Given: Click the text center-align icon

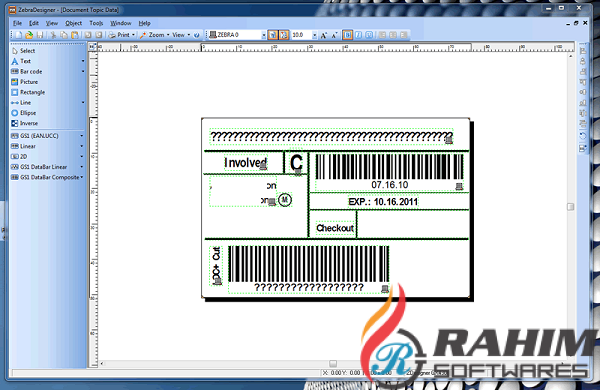Looking at the screenshot, I should [393, 35].
